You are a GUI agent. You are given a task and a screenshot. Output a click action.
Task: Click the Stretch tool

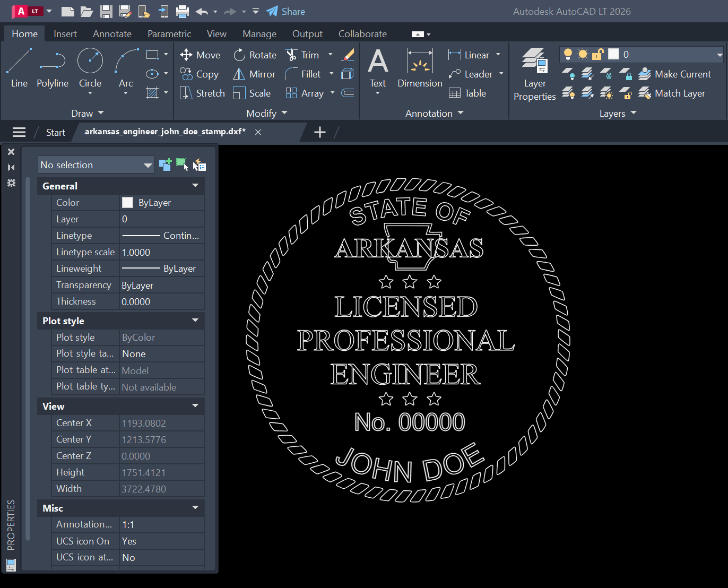click(202, 93)
